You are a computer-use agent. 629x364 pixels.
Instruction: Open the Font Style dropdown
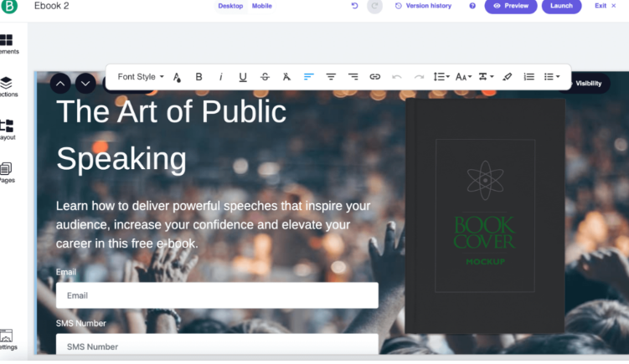tap(140, 77)
